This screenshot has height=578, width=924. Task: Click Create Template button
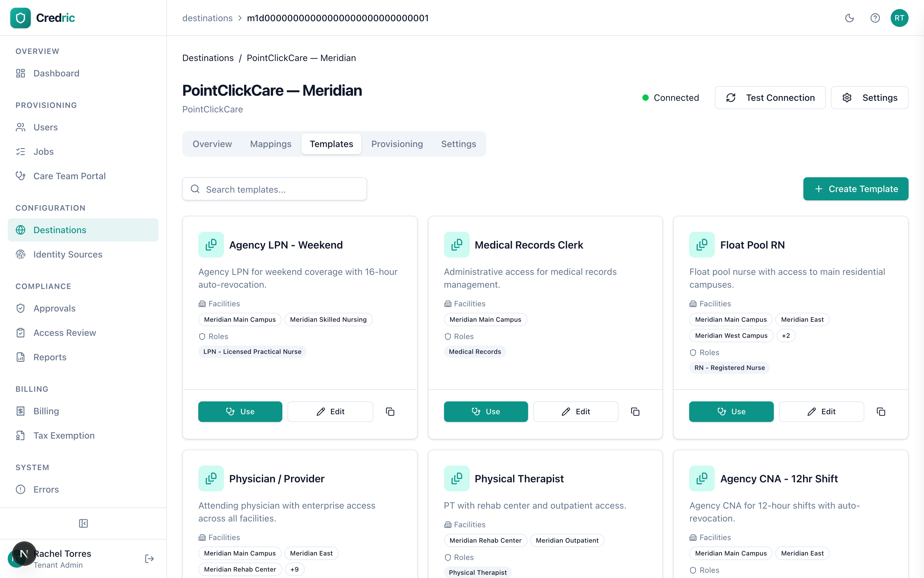856,189
